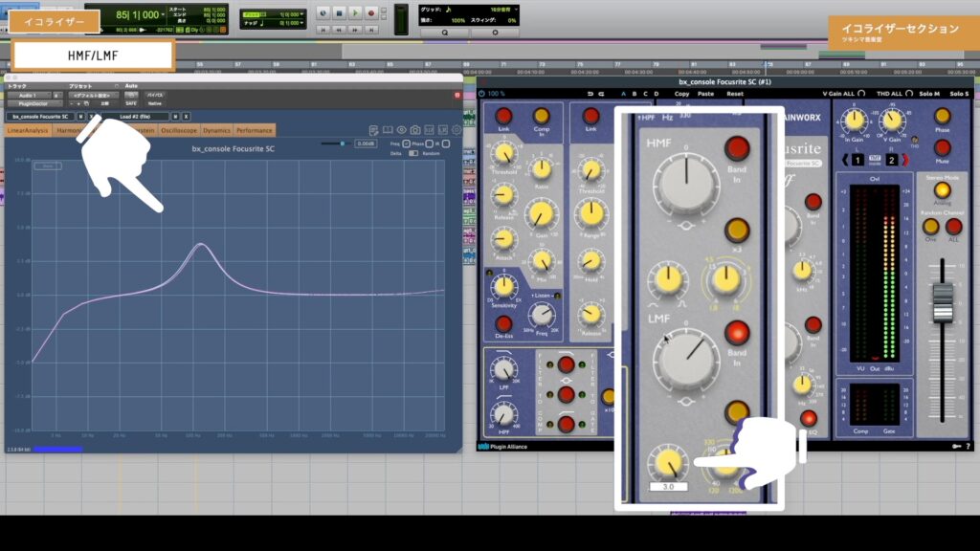Screen dimensions: 980x551
Task: Click the Solo S button
Action: [x=959, y=94]
